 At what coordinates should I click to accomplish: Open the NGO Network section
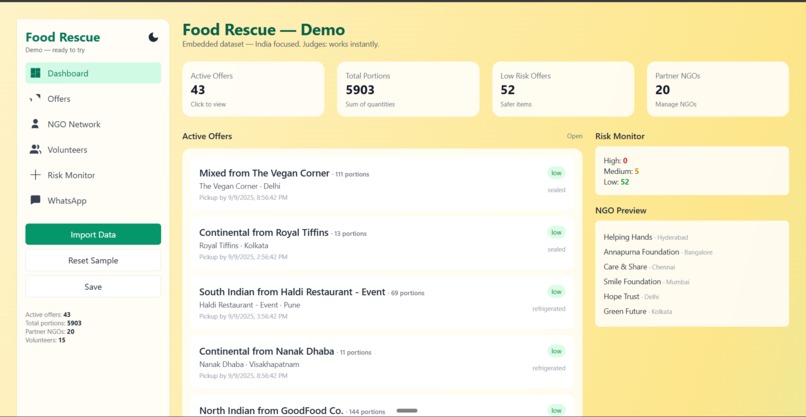(93, 124)
